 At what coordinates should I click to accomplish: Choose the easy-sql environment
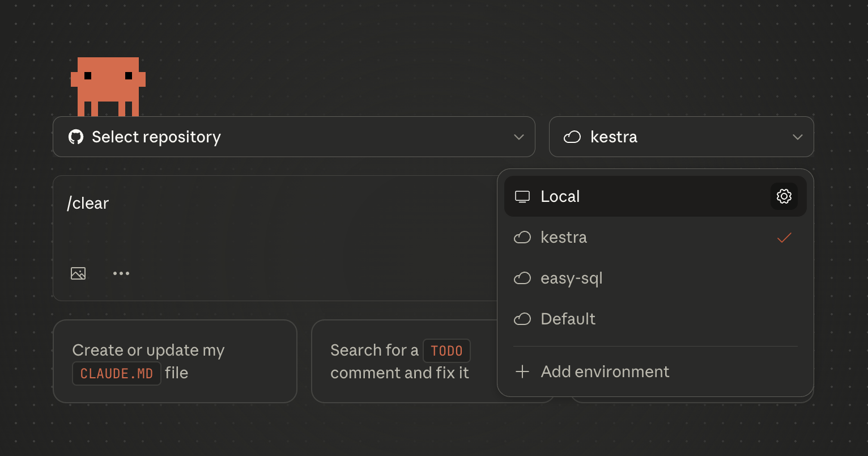pyautogui.click(x=571, y=278)
